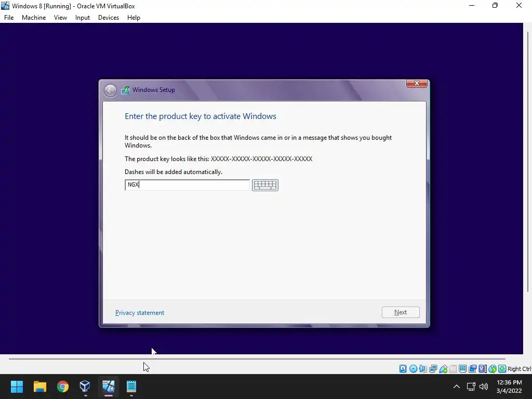Image resolution: width=532 pixels, height=399 pixels.
Task: Click the hard disk activity status icon
Action: 403,369
